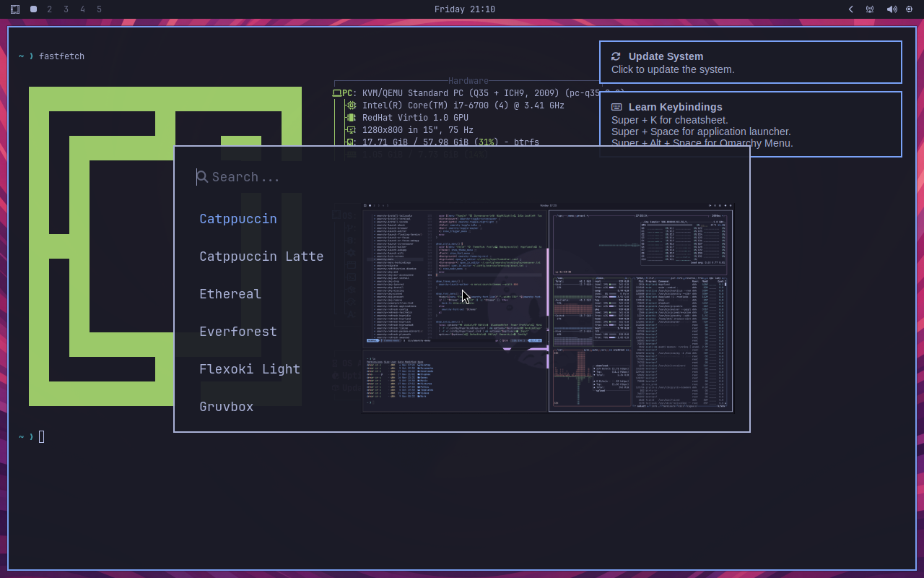Switch to workspace 4
The width and height of the screenshot is (924, 578).
[x=82, y=9]
